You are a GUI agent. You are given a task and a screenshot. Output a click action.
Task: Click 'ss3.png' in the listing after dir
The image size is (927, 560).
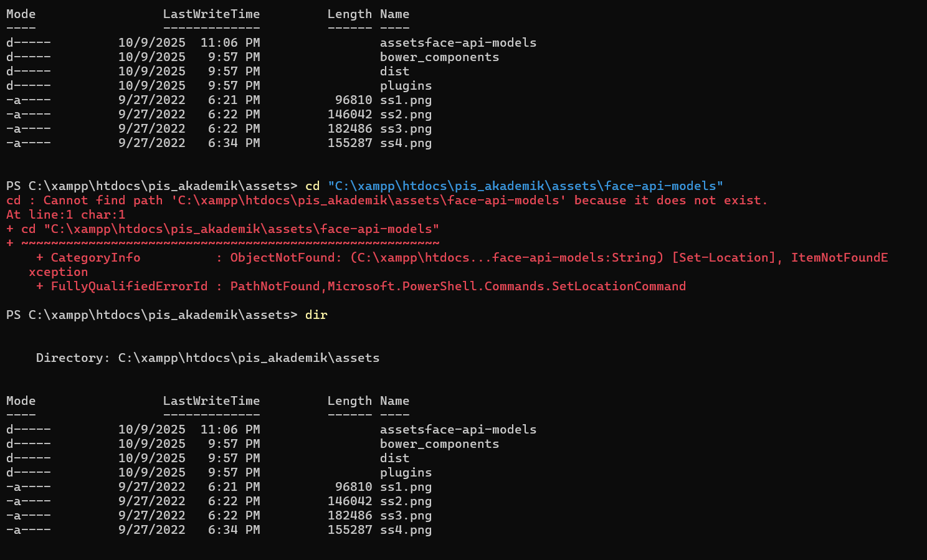pos(406,515)
